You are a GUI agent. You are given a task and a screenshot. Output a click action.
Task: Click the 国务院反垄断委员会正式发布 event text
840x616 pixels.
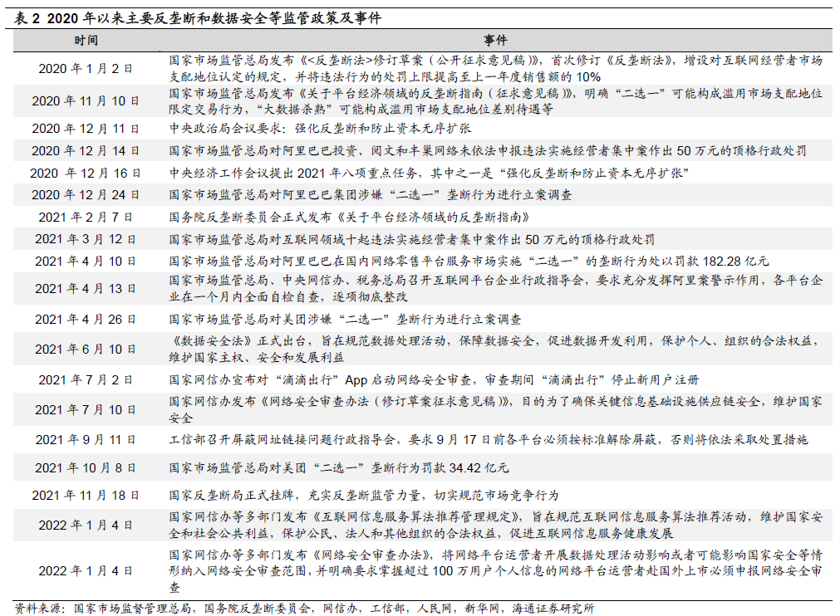click(349, 218)
